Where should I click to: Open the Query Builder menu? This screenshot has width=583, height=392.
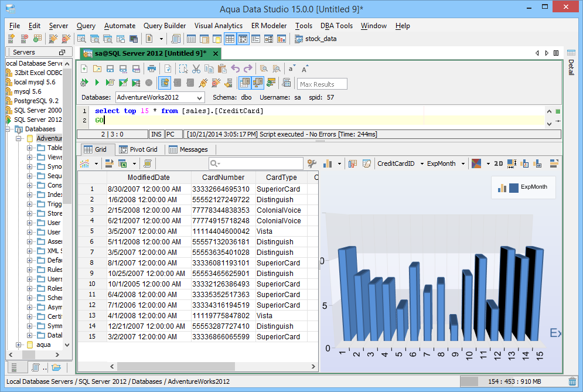tap(165, 26)
